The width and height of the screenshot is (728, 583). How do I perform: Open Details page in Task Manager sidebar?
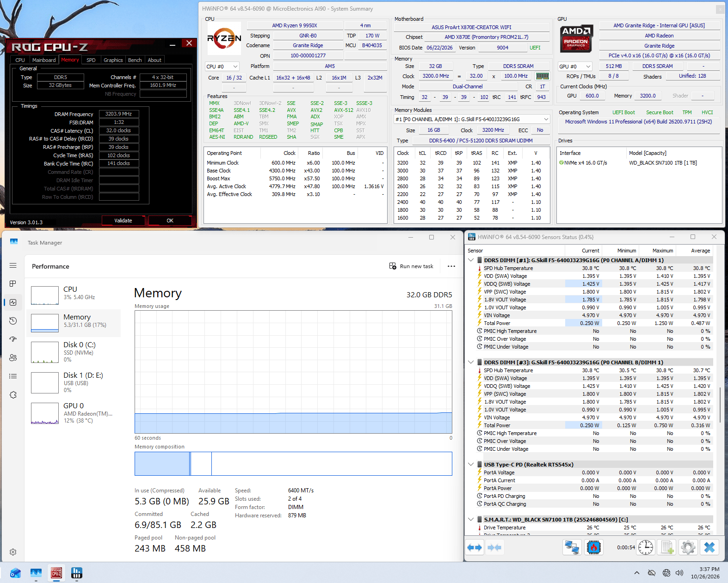[x=13, y=376]
